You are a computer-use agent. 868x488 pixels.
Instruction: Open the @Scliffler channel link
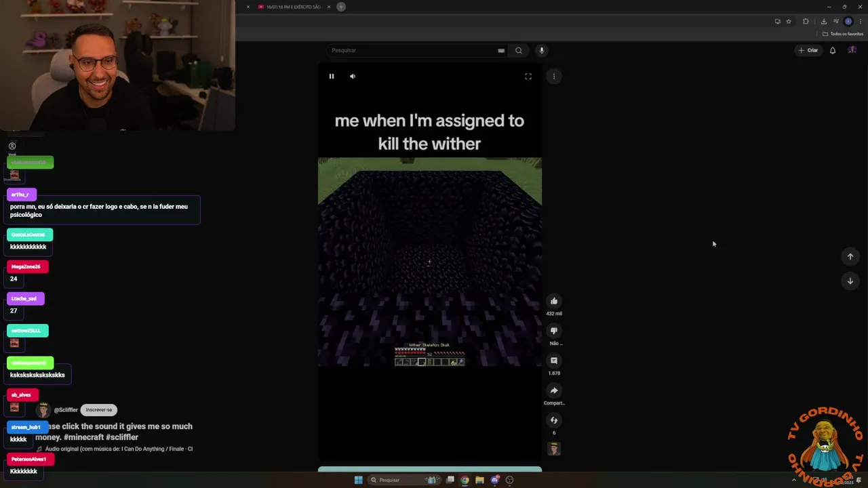(x=66, y=410)
